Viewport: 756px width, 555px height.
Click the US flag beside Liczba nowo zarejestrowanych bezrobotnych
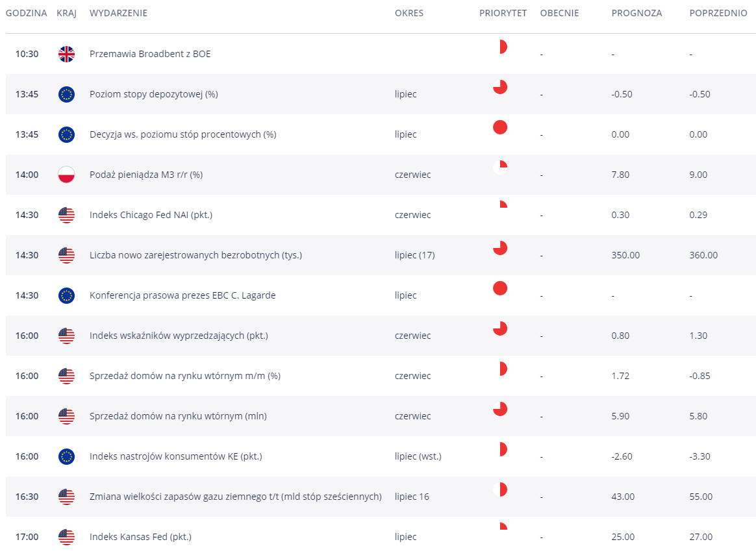click(x=66, y=255)
